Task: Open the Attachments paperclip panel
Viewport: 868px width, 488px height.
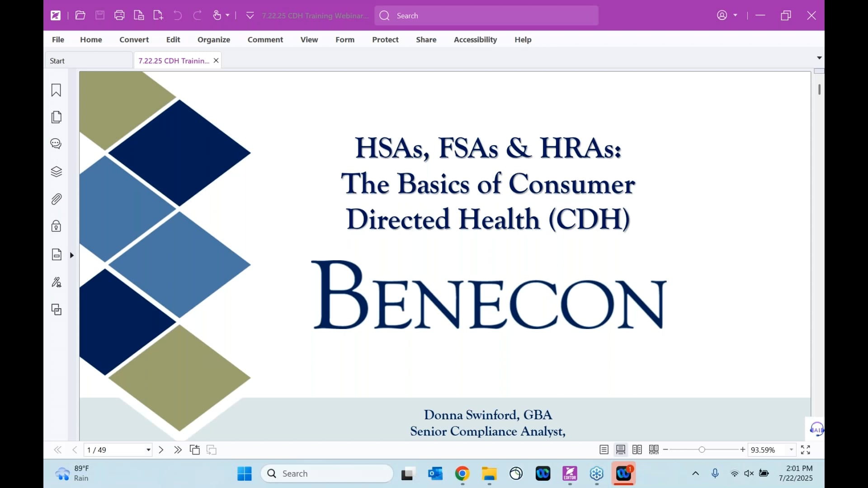Action: [x=56, y=199]
